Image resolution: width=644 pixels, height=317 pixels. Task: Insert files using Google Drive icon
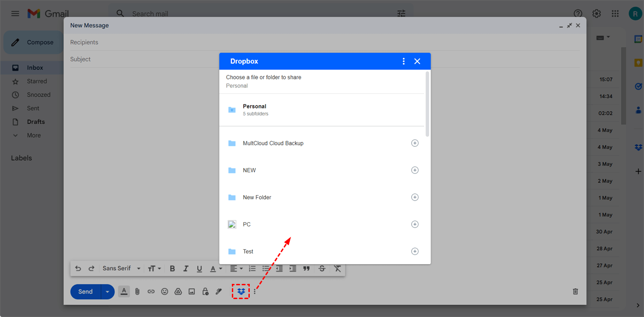pyautogui.click(x=178, y=291)
